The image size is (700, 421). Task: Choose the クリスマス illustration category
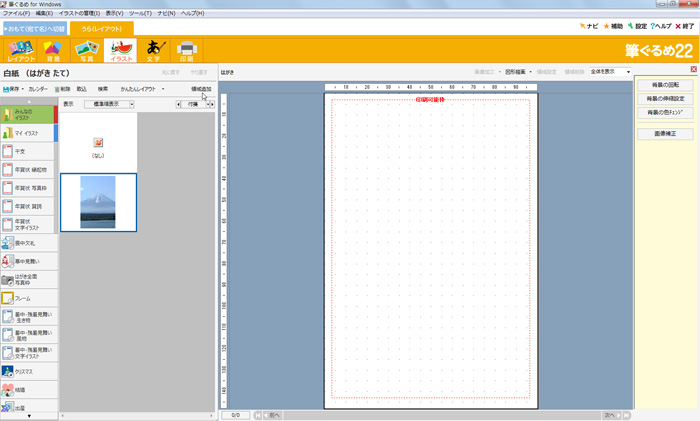click(28, 371)
